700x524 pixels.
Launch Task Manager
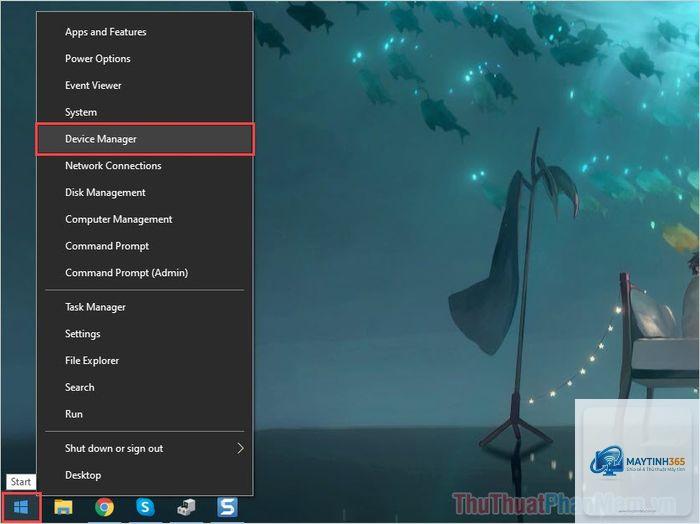(x=145, y=307)
